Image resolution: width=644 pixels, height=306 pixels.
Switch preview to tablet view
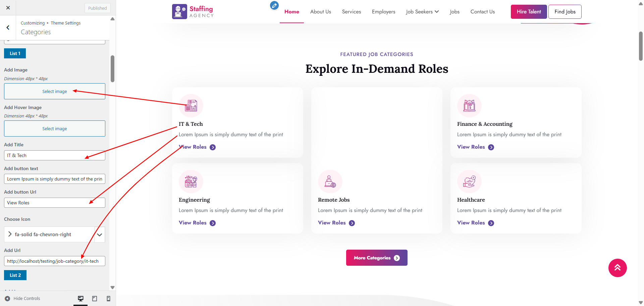(x=94, y=298)
